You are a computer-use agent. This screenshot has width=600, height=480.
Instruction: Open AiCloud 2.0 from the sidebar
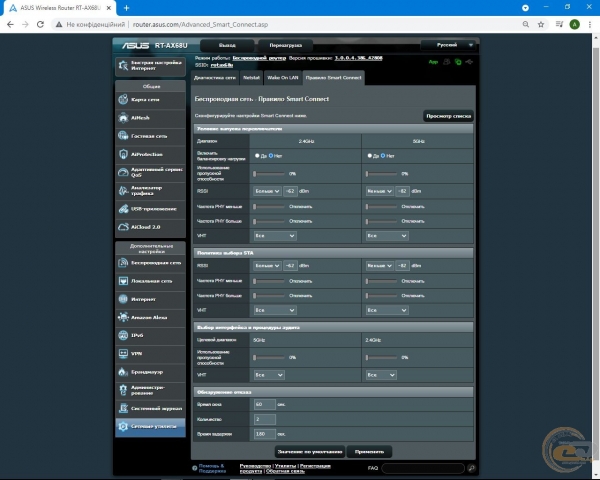150,227
